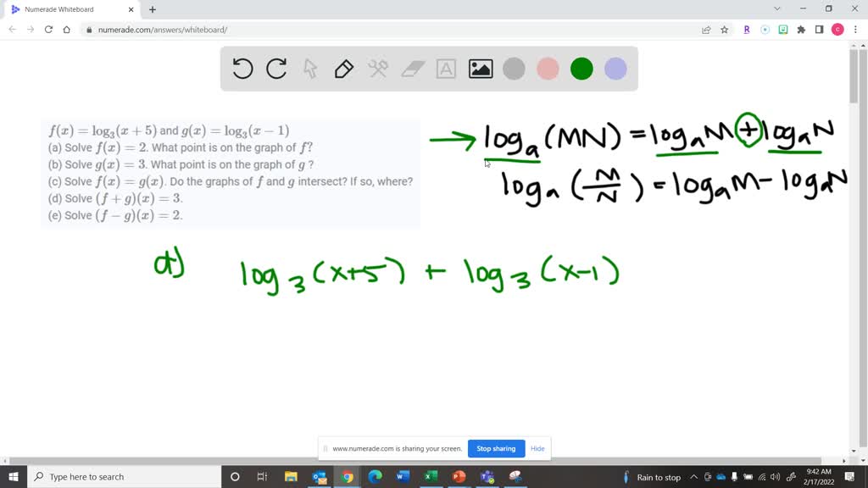
Task: Click the undo arrow on the whiteboard toolbar
Action: click(242, 69)
